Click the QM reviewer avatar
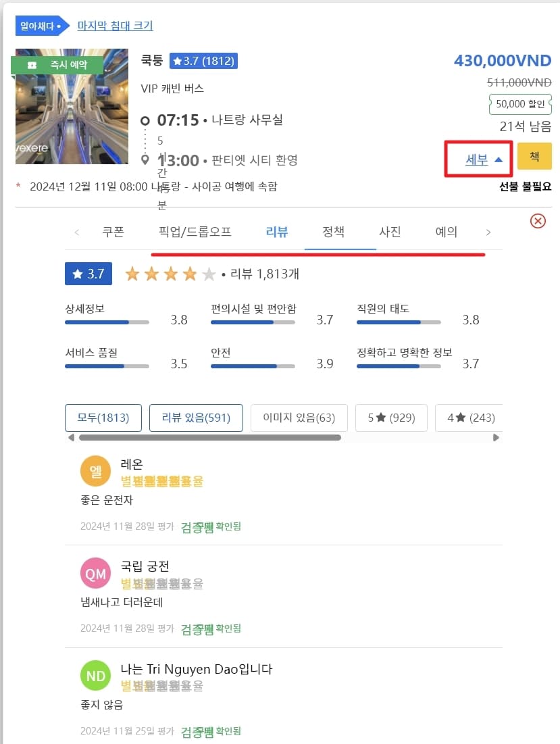The width and height of the screenshot is (560, 744). pyautogui.click(x=95, y=574)
